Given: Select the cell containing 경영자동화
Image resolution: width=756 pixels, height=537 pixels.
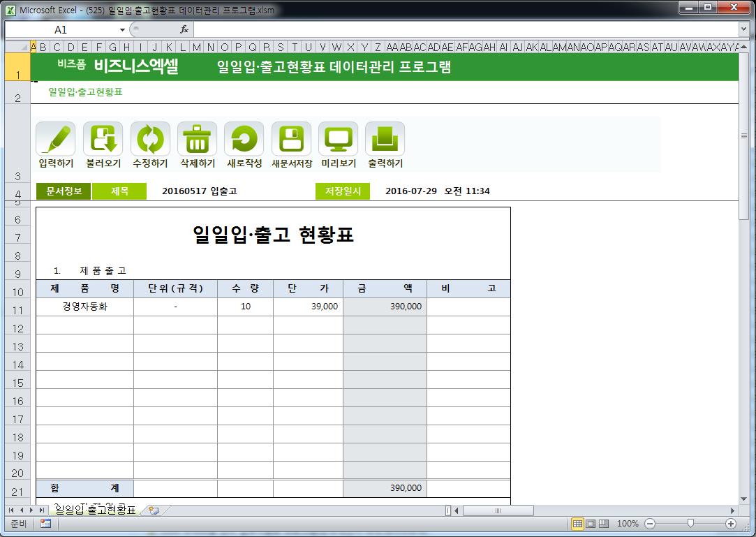Looking at the screenshot, I should point(85,307).
